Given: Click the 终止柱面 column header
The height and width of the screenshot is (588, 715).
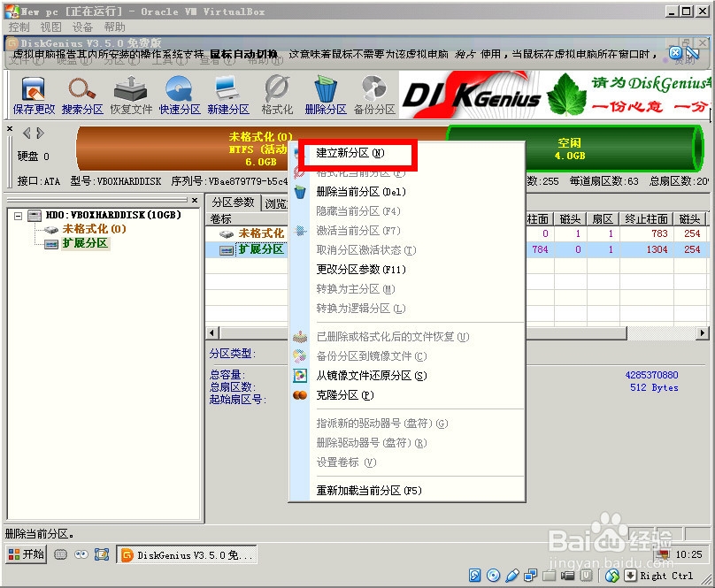Looking at the screenshot, I should click(646, 219).
